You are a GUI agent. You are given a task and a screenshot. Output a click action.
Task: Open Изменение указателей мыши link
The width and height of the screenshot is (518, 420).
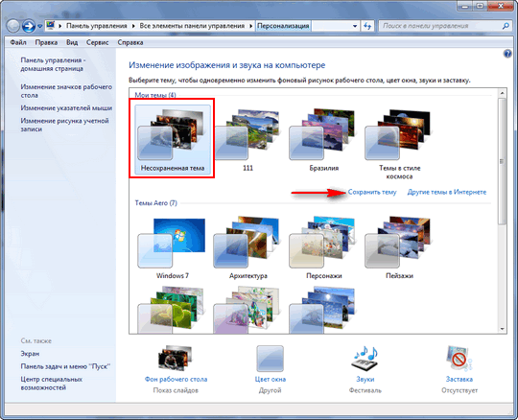click(x=66, y=108)
